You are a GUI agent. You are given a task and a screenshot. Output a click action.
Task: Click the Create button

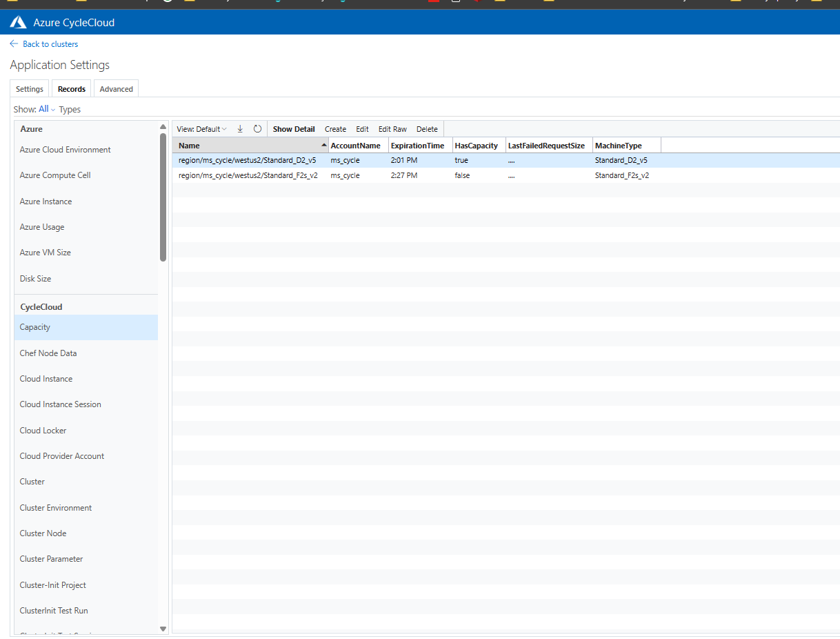335,129
